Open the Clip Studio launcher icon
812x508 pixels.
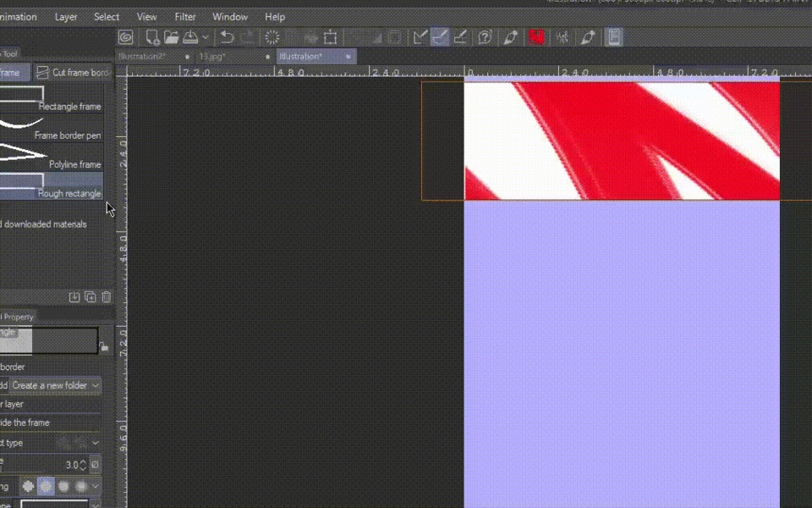tap(126, 37)
